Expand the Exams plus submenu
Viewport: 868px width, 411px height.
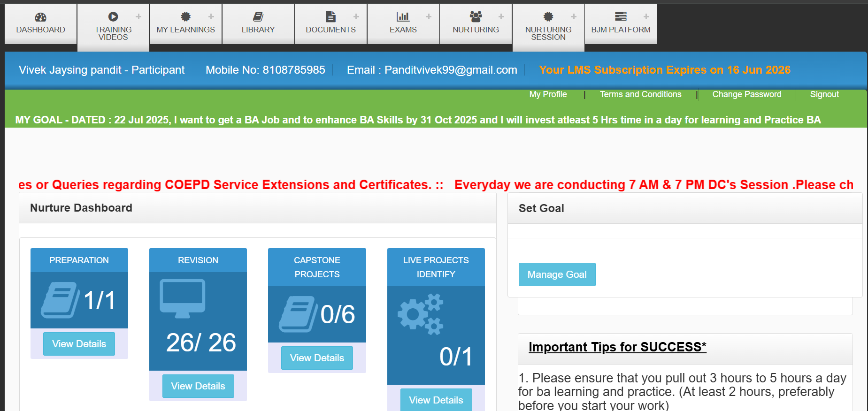[x=429, y=17]
